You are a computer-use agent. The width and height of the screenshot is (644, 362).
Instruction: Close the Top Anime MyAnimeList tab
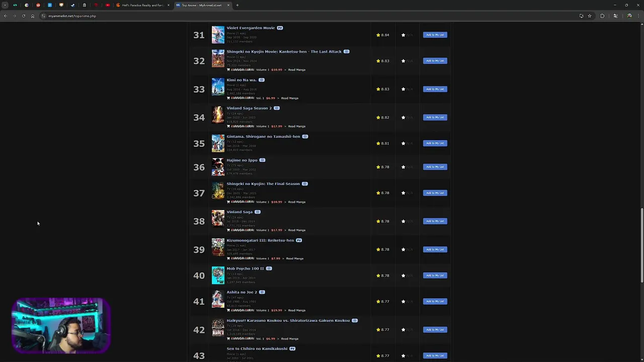click(x=228, y=5)
